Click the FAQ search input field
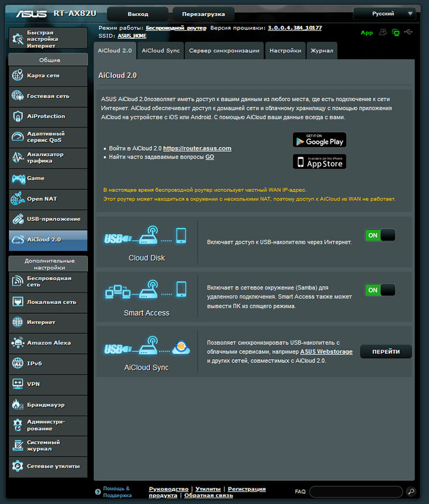 coord(356,492)
